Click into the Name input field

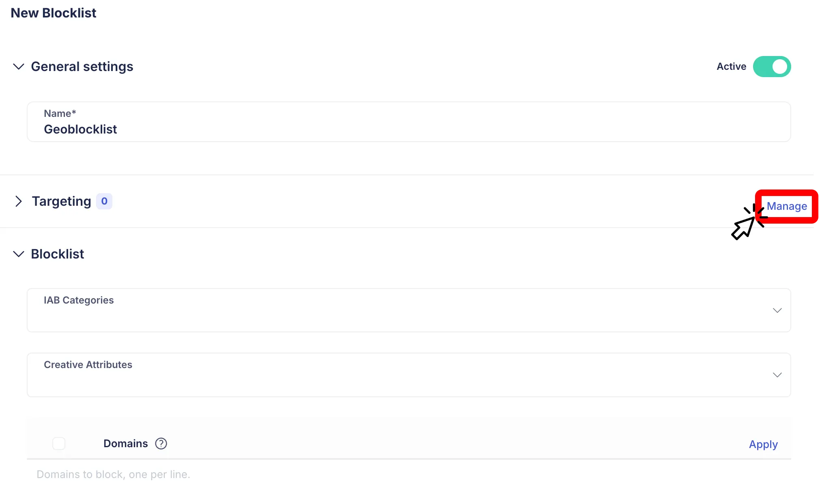(408, 129)
